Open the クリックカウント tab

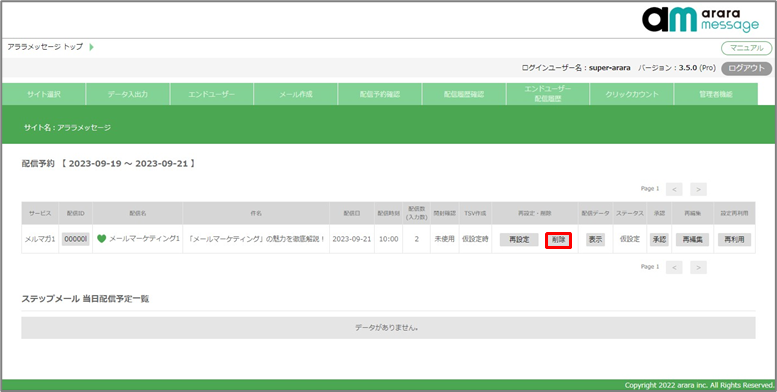632,94
